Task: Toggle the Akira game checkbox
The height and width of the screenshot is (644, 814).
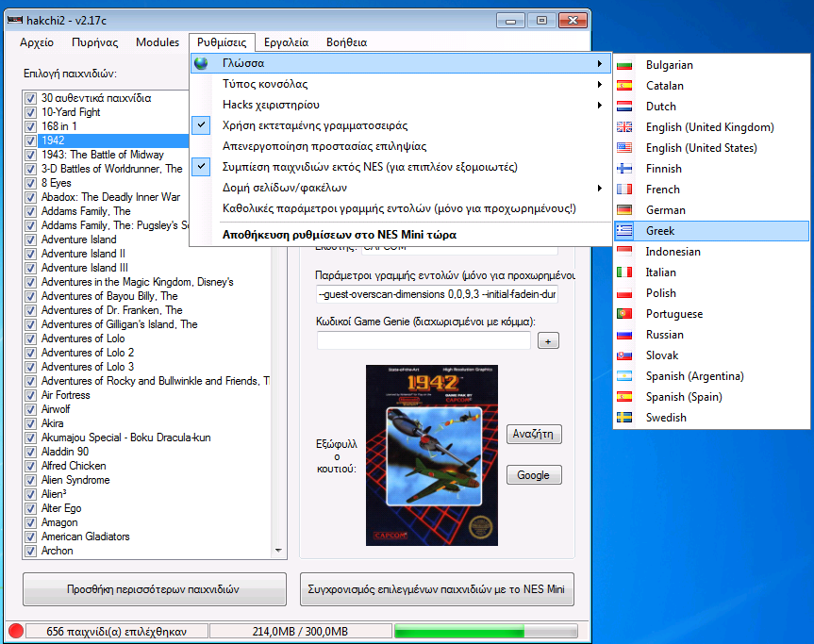Action: tap(30, 423)
